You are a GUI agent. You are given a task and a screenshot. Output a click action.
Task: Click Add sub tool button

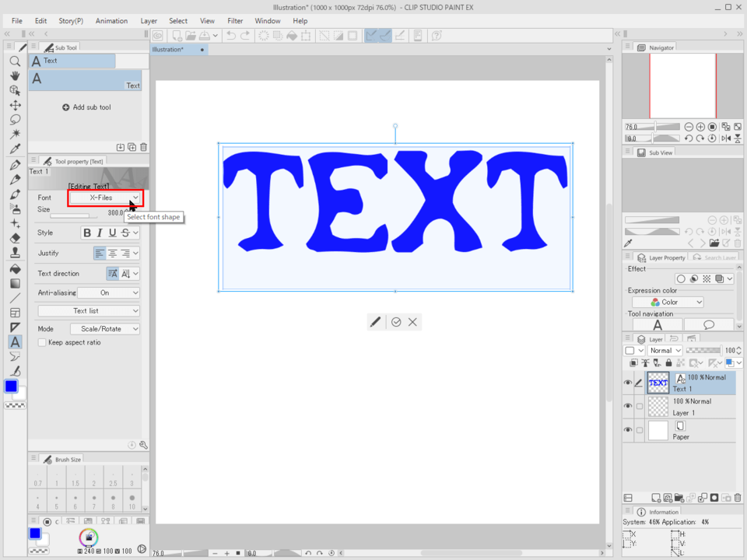[x=86, y=107]
